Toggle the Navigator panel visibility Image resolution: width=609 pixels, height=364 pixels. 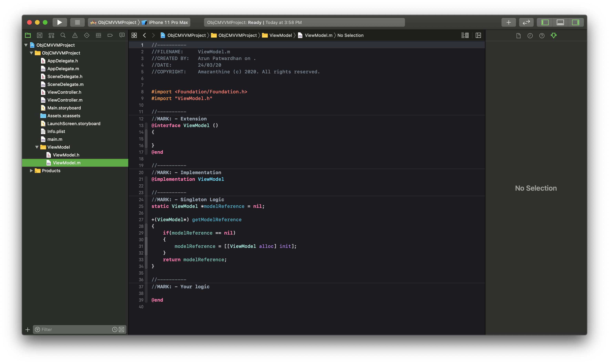pos(545,22)
